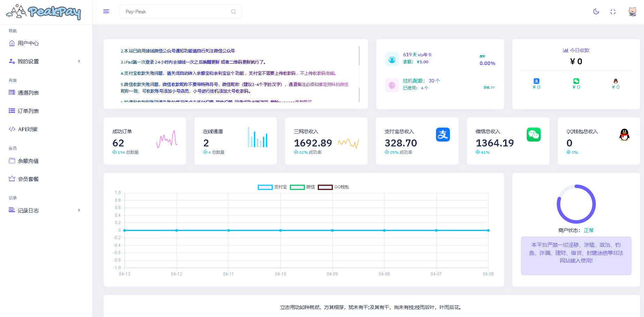Viewport: 644px width, 317px height.
Task: Open 用户中心 from the sidebar
Action: pyautogui.click(x=28, y=43)
